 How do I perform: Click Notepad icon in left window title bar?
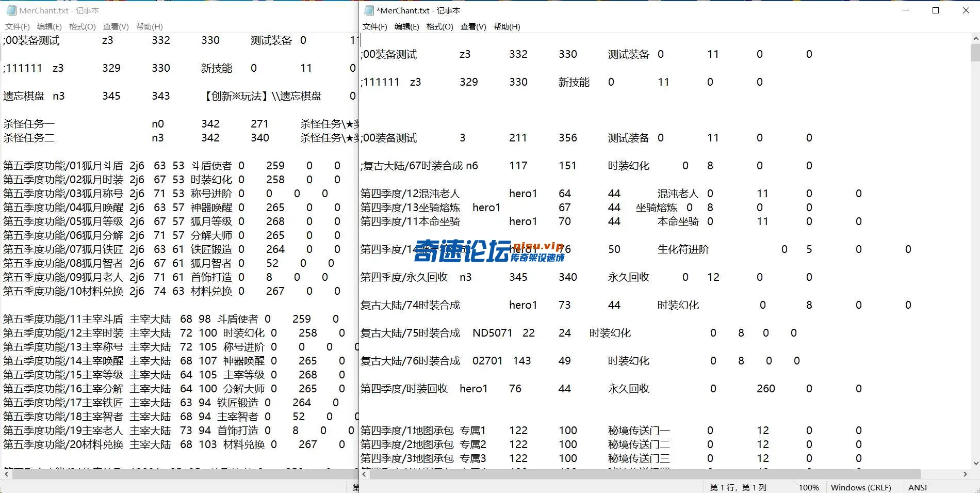click(x=11, y=10)
